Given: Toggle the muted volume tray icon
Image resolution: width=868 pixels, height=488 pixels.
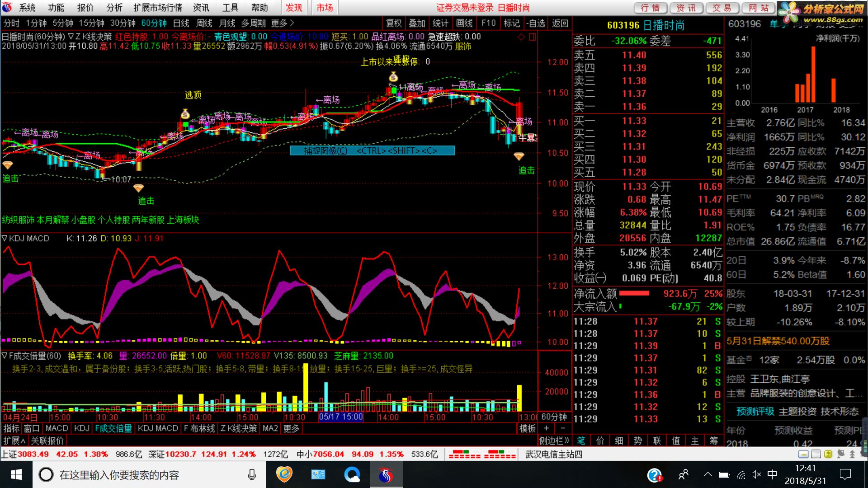Looking at the screenshot, I should [756, 475].
